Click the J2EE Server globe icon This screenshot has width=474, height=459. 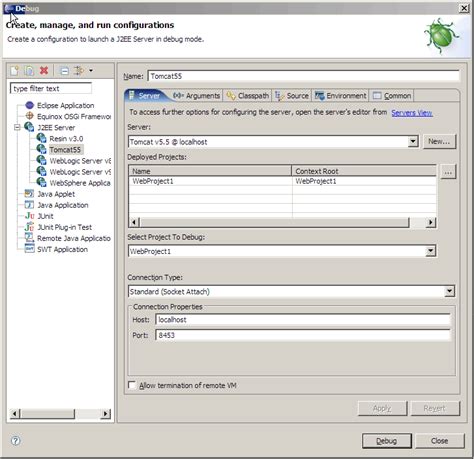(29, 127)
